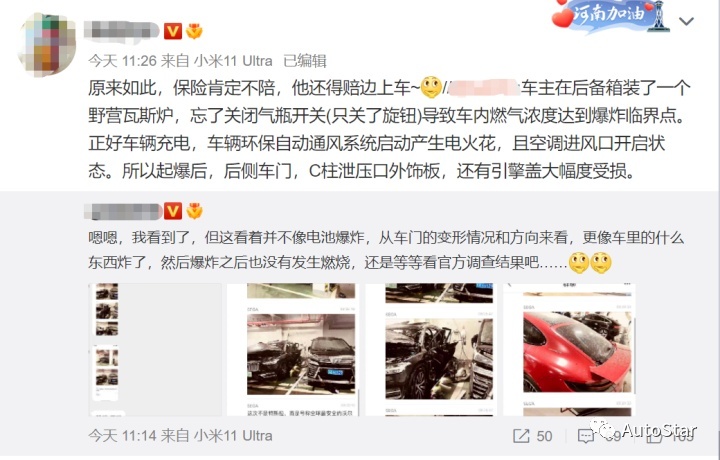Open the red sports car photo thumbnail

click(x=570, y=349)
